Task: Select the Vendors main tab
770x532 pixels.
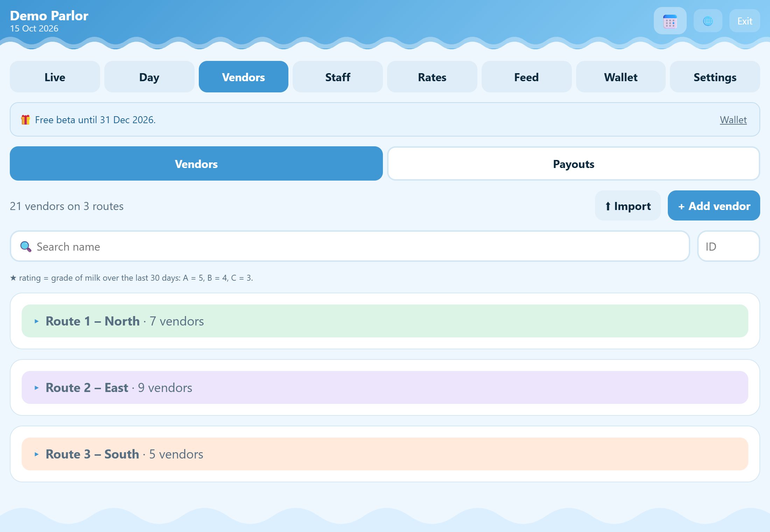Action: 244,77
